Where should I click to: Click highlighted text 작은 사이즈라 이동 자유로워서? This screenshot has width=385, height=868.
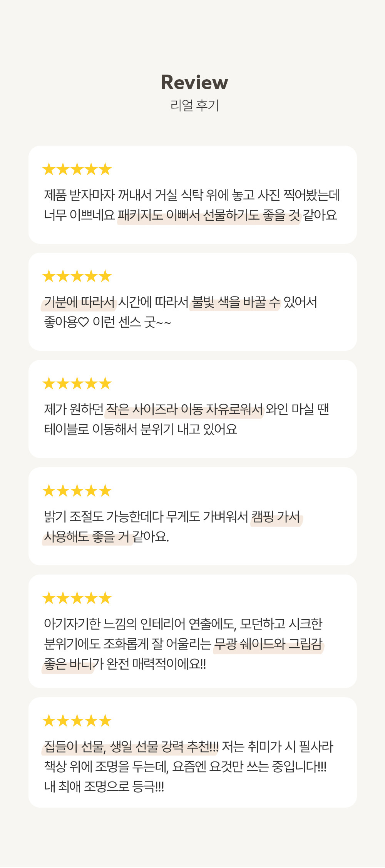(x=184, y=410)
